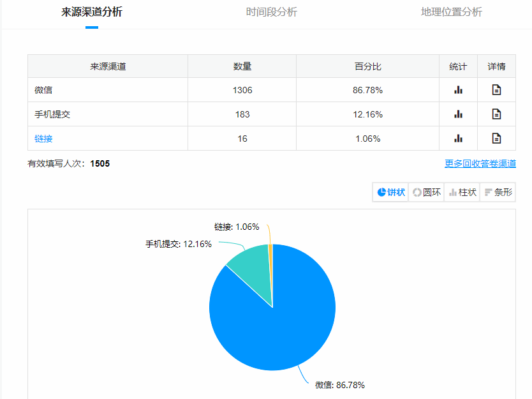Viewport: 532px width, 399px height.
Task: Go to the 地理位置分析 tab
Action: (452, 12)
